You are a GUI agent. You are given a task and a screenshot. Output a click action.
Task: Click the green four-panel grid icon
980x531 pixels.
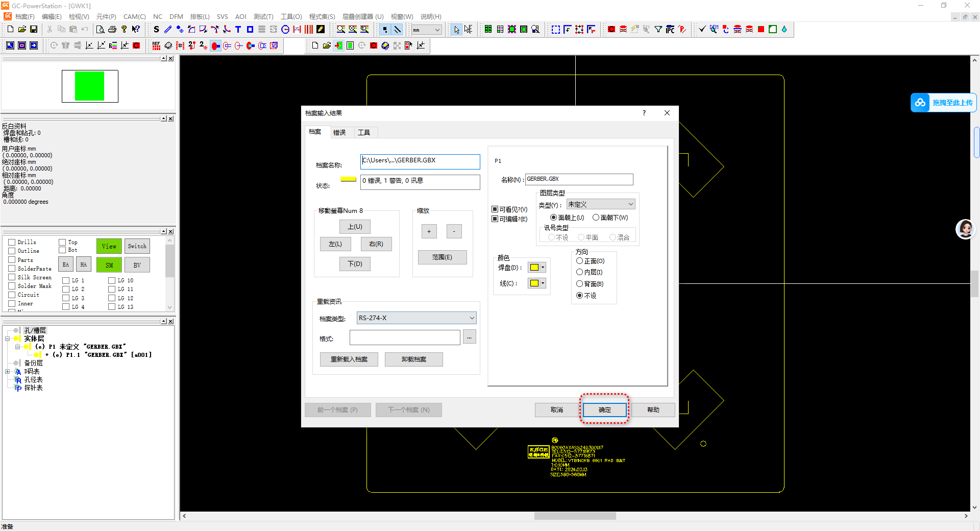488,30
